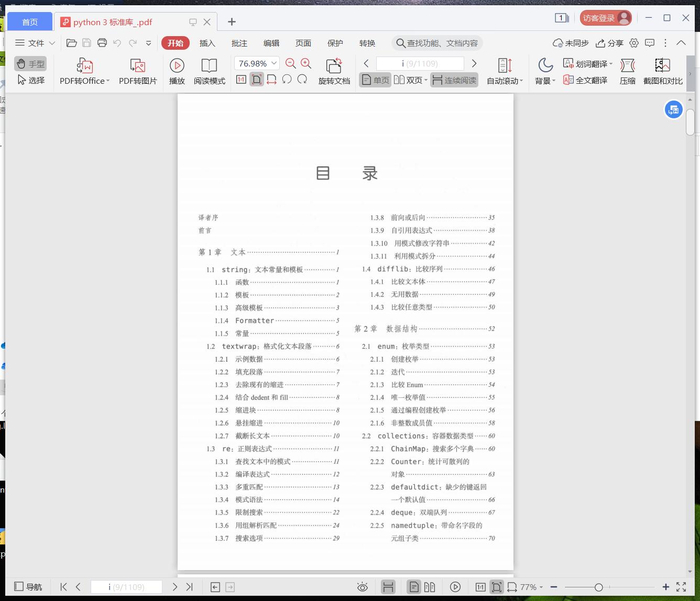The height and width of the screenshot is (601, 700).
Task: Click the status bar zoom slider handle
Action: [598, 587]
